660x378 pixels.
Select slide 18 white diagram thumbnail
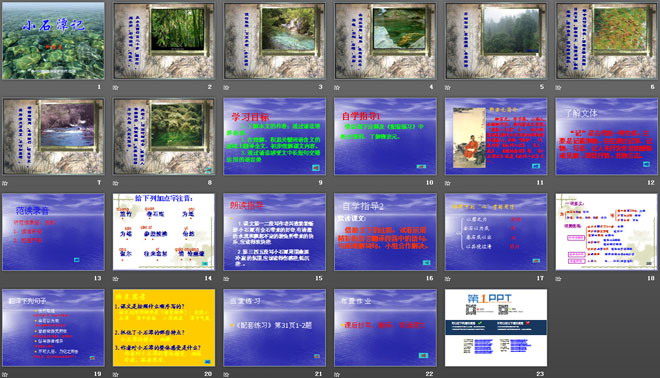[x=607, y=232]
